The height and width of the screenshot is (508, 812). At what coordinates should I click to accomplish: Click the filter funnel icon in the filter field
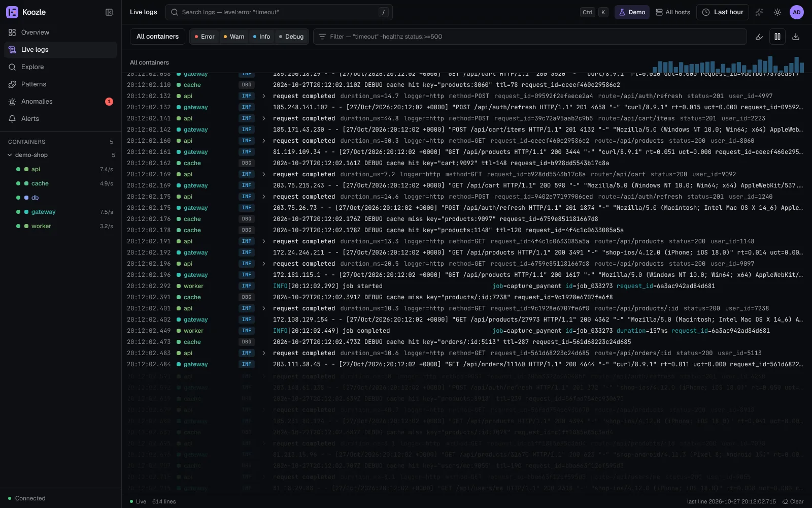(x=322, y=37)
